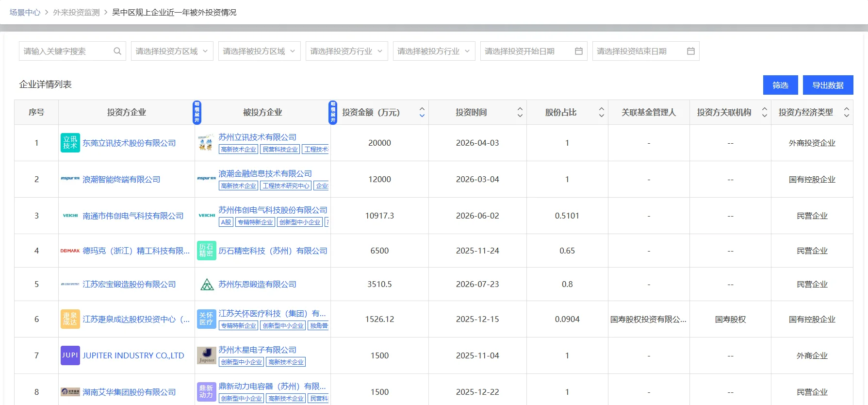868x405 pixels.
Task: Click 江苏宏宝锻造 company logo
Action: pos(70,284)
